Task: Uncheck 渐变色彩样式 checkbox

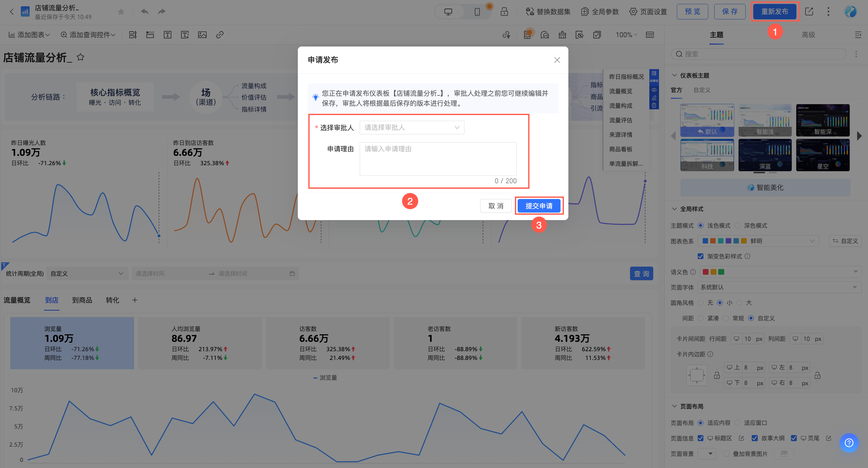Action: [701, 256]
